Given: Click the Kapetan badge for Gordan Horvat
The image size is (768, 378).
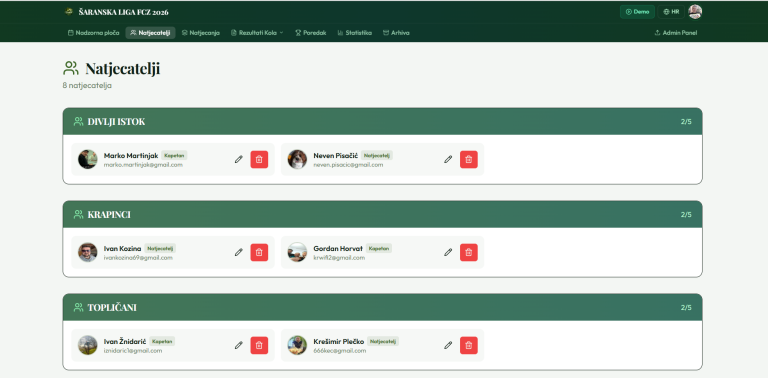Looking at the screenshot, I should pyautogui.click(x=379, y=248).
